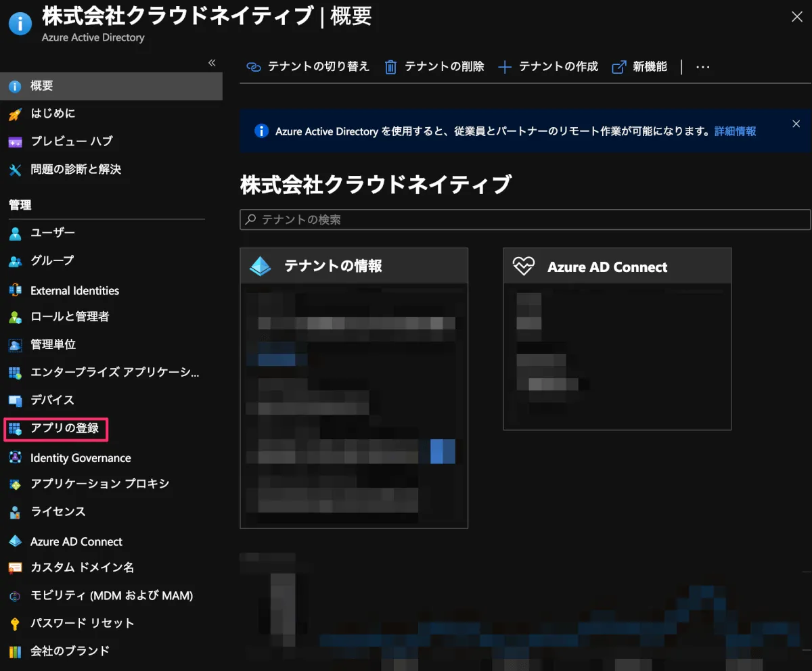Click the wrench icon for 問題の診断と解決

point(15,169)
